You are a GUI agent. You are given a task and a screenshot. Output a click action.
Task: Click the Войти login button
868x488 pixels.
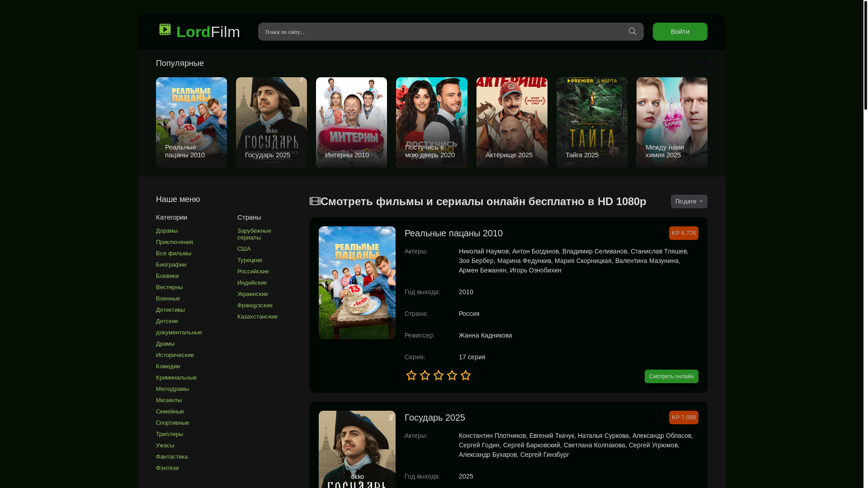[x=680, y=32]
